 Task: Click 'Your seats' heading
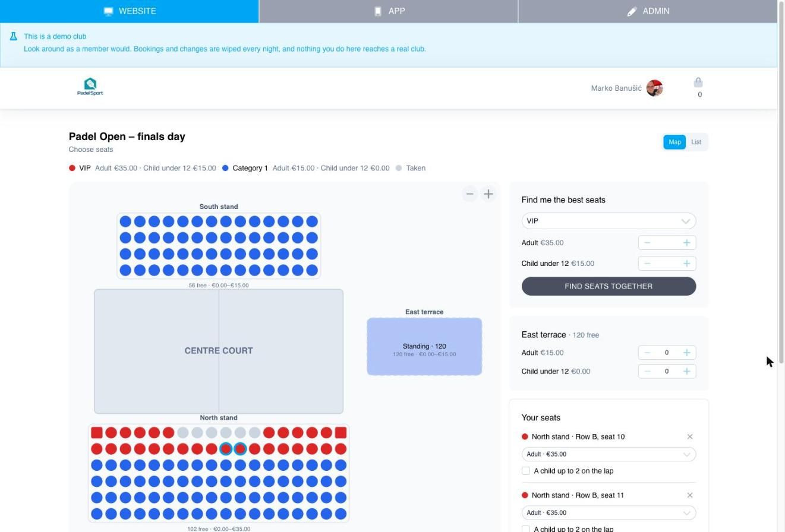tap(541, 418)
